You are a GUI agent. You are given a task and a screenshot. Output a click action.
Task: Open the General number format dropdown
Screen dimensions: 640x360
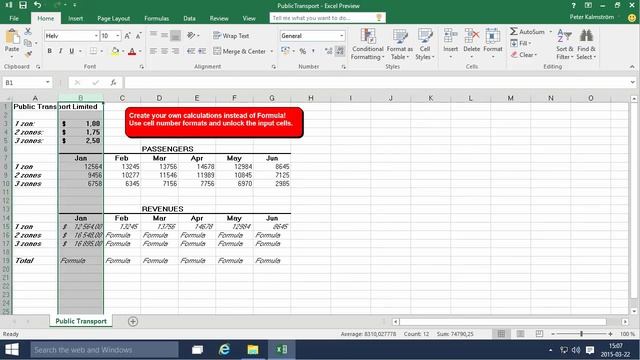342,36
